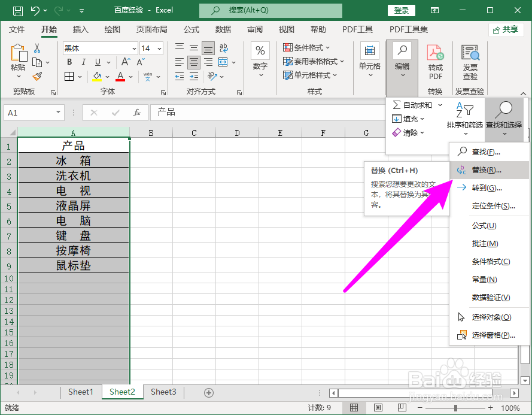Apply the red font color A
The width and height of the screenshot is (532, 415).
point(120,77)
